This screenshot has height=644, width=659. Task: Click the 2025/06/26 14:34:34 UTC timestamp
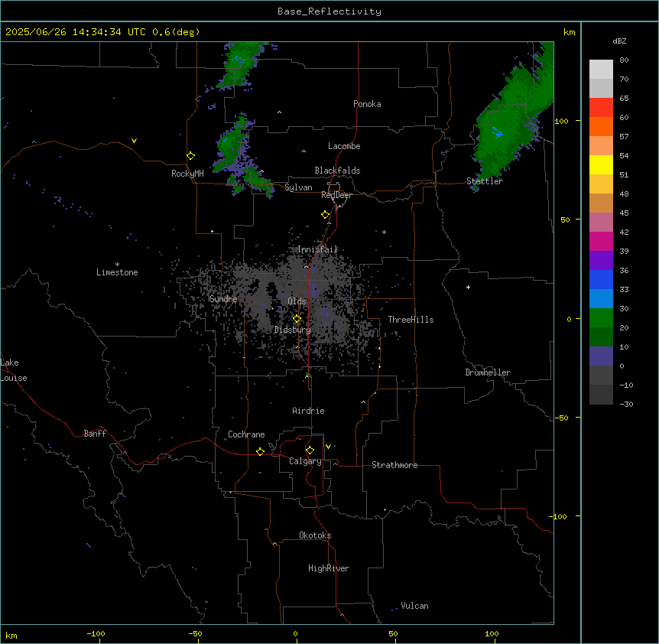76,32
